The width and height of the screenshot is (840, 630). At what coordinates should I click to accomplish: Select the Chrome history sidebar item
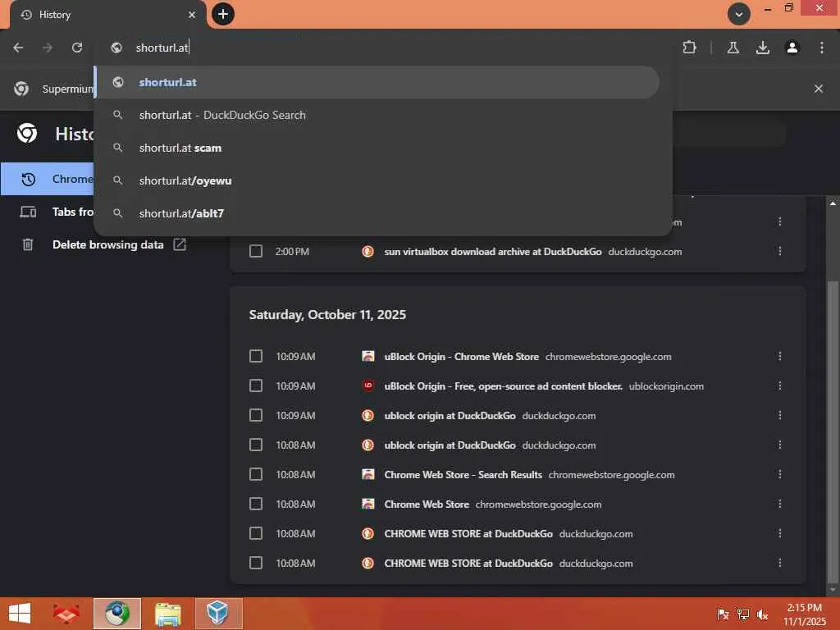47,179
